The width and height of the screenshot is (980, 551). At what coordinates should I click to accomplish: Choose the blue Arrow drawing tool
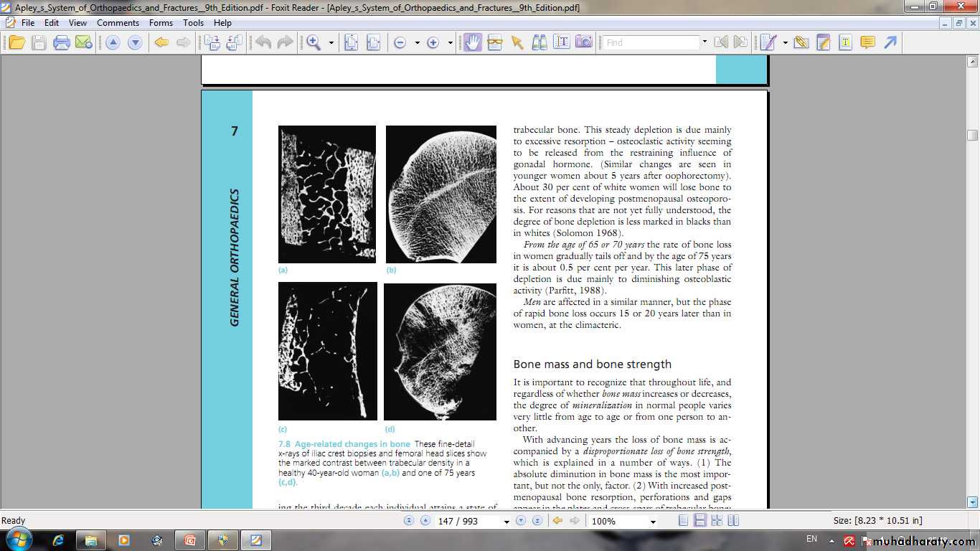pyautogui.click(x=890, y=43)
